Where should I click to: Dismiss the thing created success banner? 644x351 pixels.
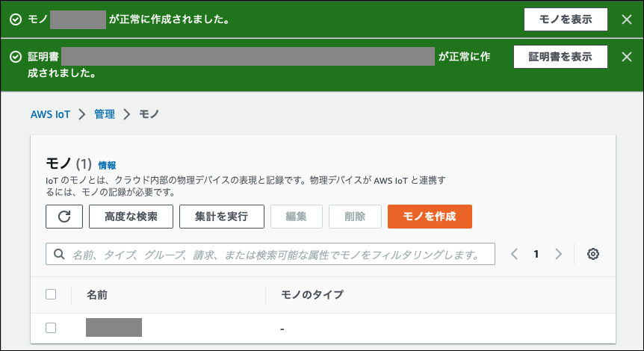627,19
